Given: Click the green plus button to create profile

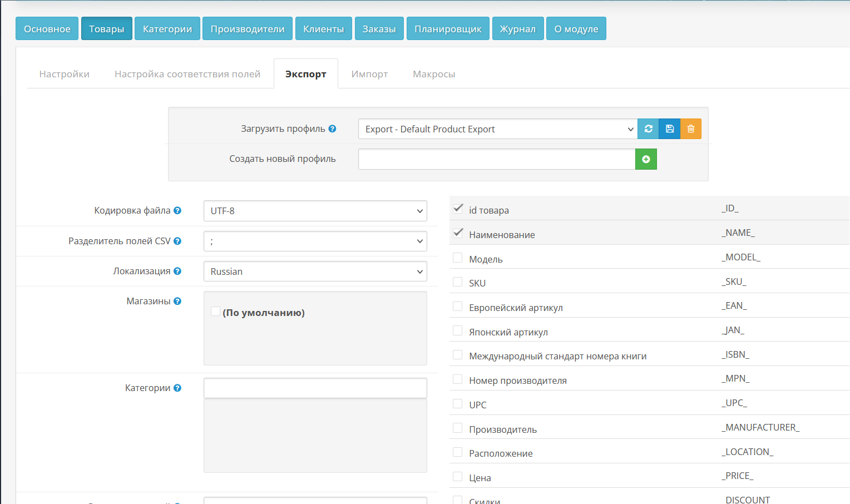Looking at the screenshot, I should 646,159.
